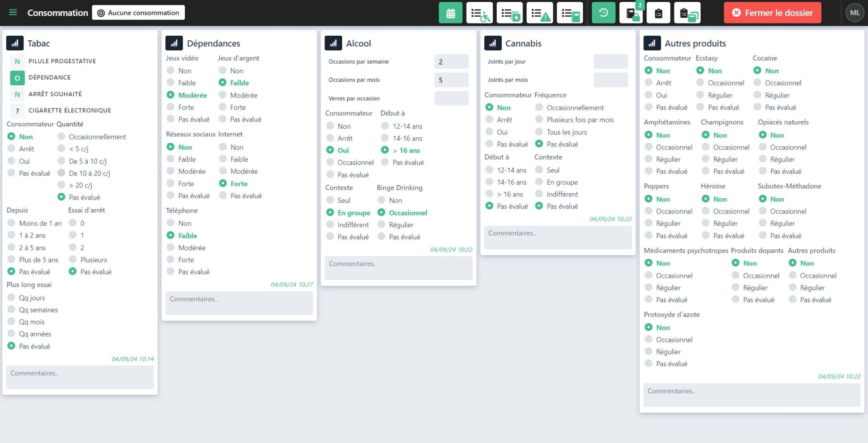Click the Aucune consommation status button
The image size is (868, 443).
138,13
